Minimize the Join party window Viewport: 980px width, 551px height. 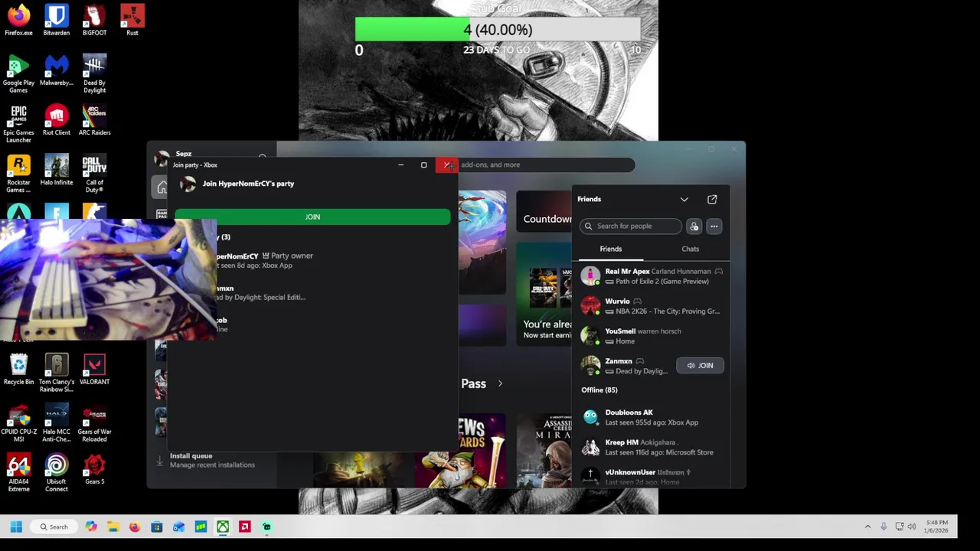click(x=400, y=165)
